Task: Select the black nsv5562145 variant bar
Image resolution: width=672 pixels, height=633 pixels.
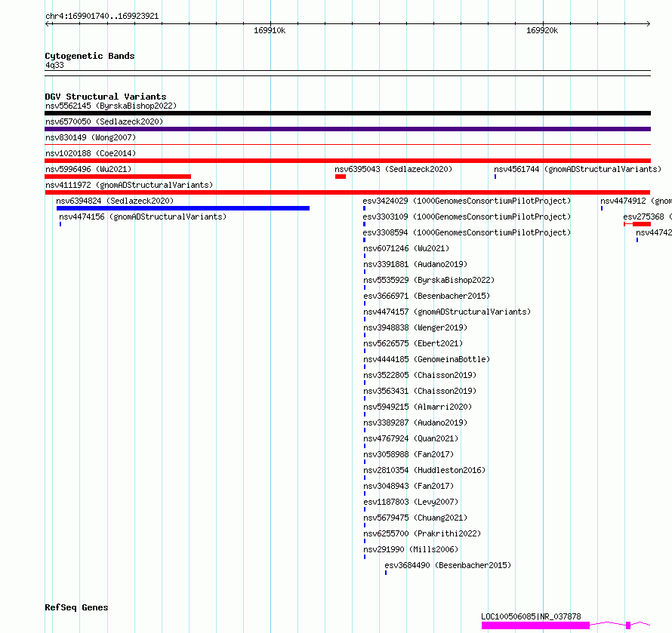Action: click(x=347, y=113)
